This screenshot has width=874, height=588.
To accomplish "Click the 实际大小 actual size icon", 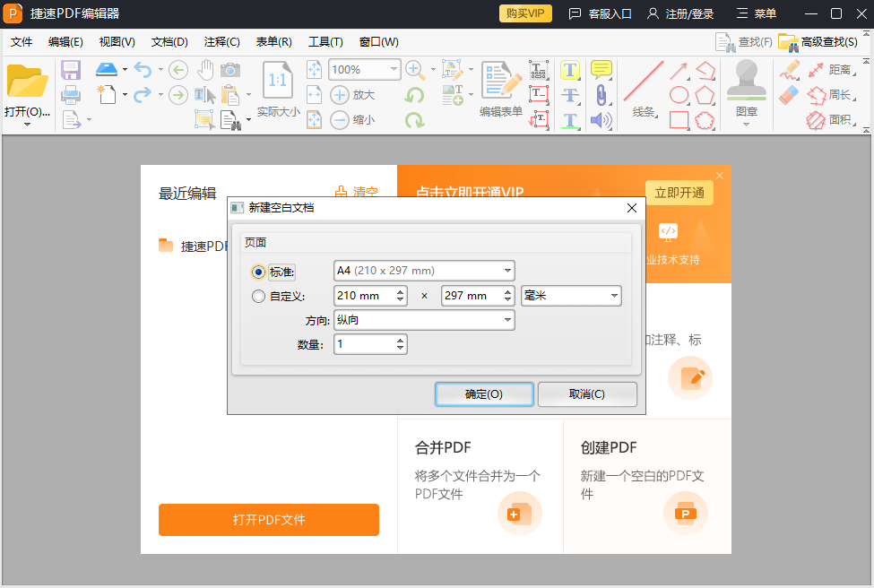I will tap(278, 82).
